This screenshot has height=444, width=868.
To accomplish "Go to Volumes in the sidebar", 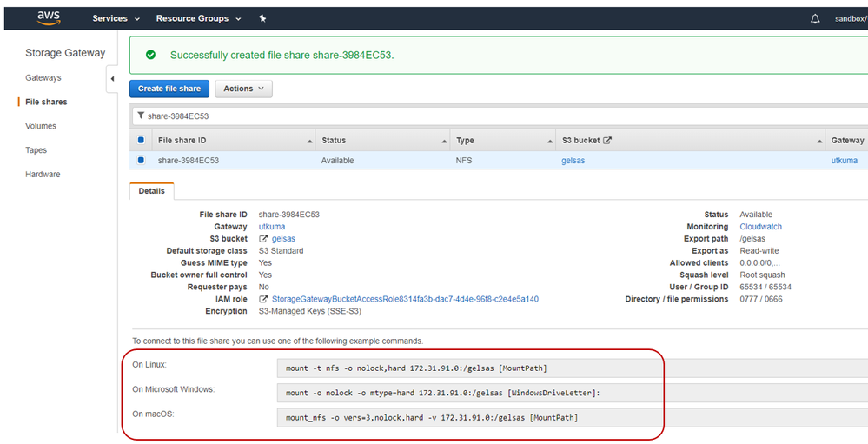I will tap(41, 126).
